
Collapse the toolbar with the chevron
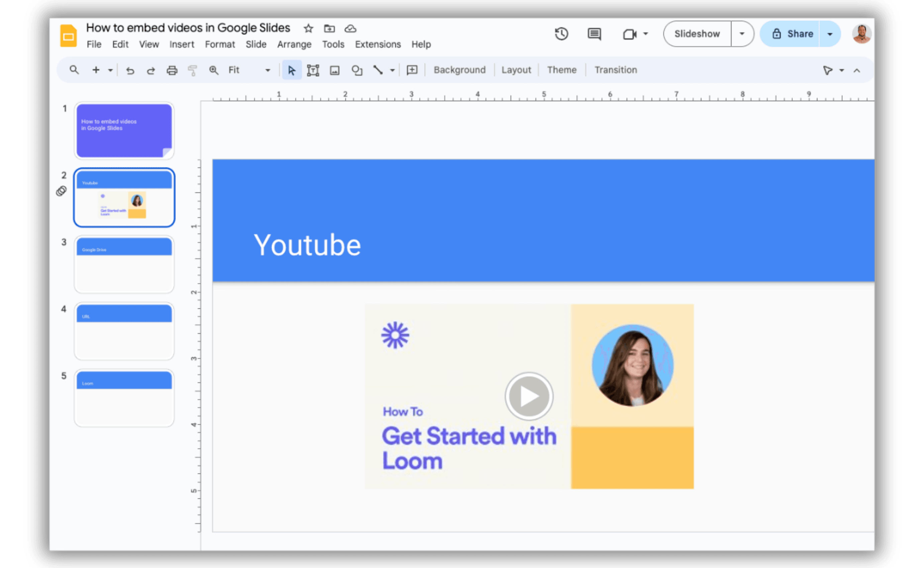coord(857,70)
